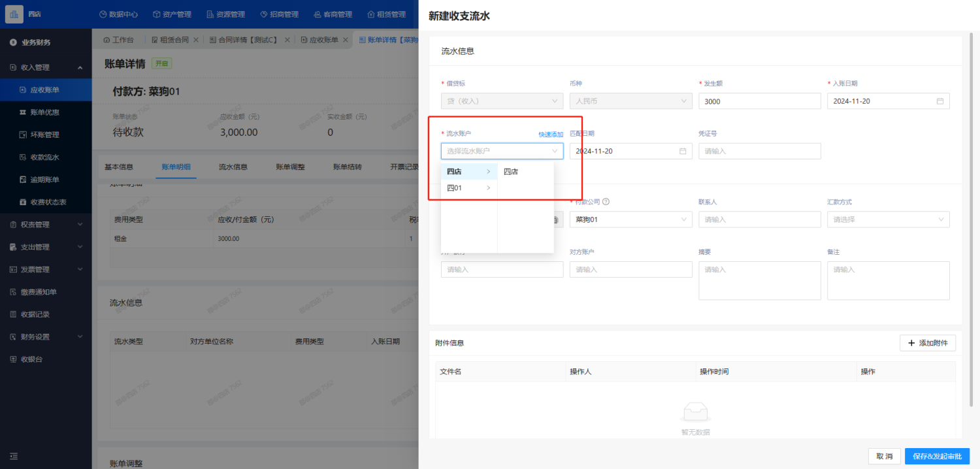980x469 pixels.
Task: Click the 流水账户 select box
Action: pos(502,151)
